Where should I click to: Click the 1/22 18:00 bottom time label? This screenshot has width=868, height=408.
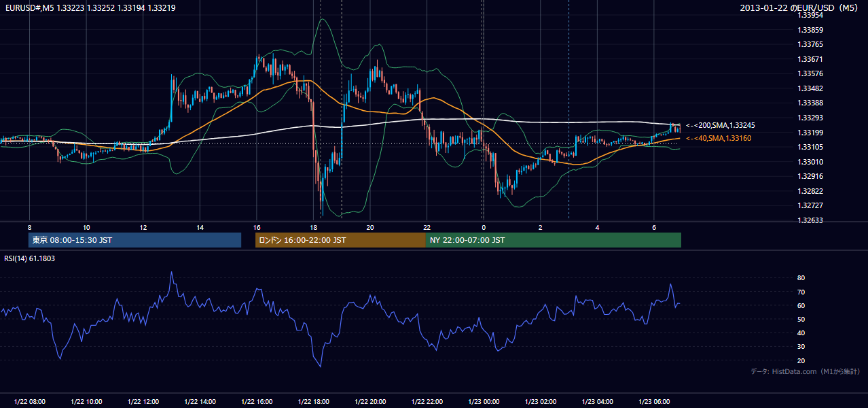(313, 402)
